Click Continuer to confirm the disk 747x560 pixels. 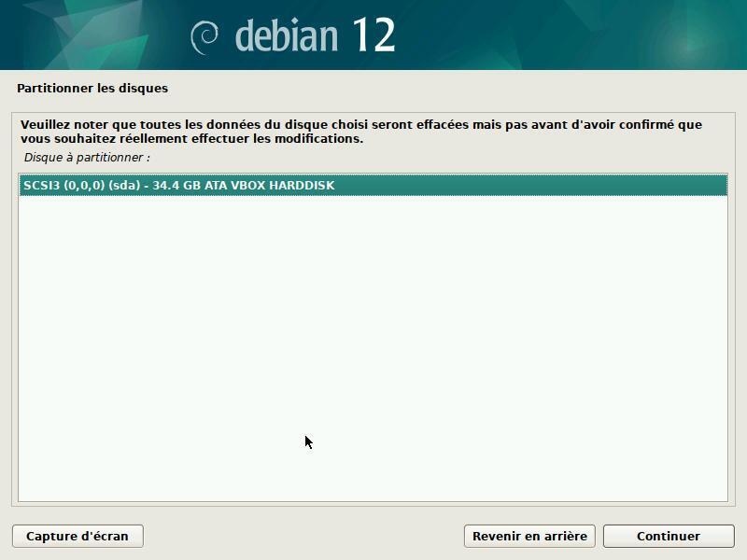pyautogui.click(x=667, y=536)
